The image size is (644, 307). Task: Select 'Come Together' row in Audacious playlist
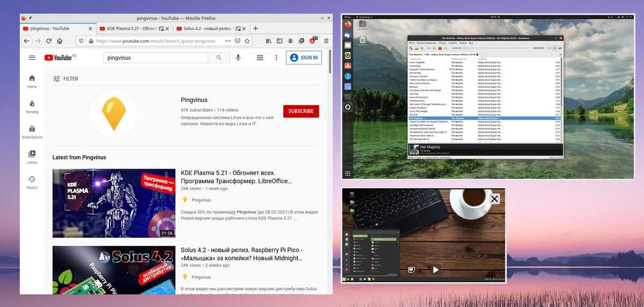(x=485, y=62)
